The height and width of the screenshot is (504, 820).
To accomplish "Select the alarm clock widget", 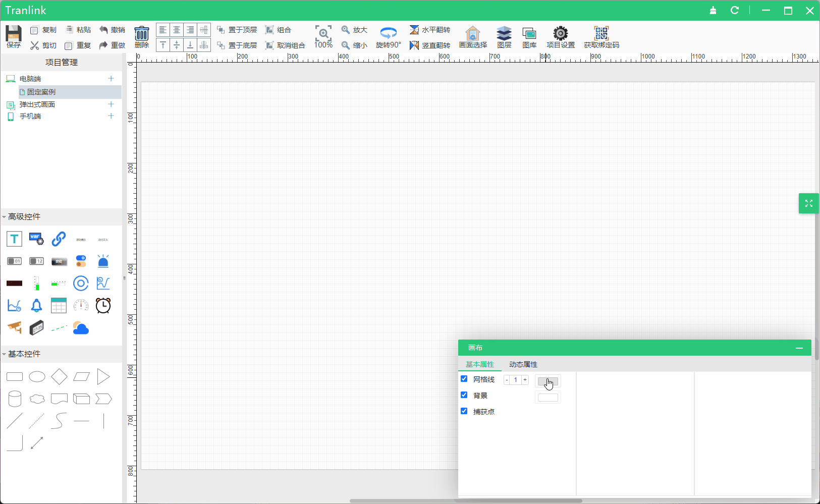I will click(x=103, y=305).
